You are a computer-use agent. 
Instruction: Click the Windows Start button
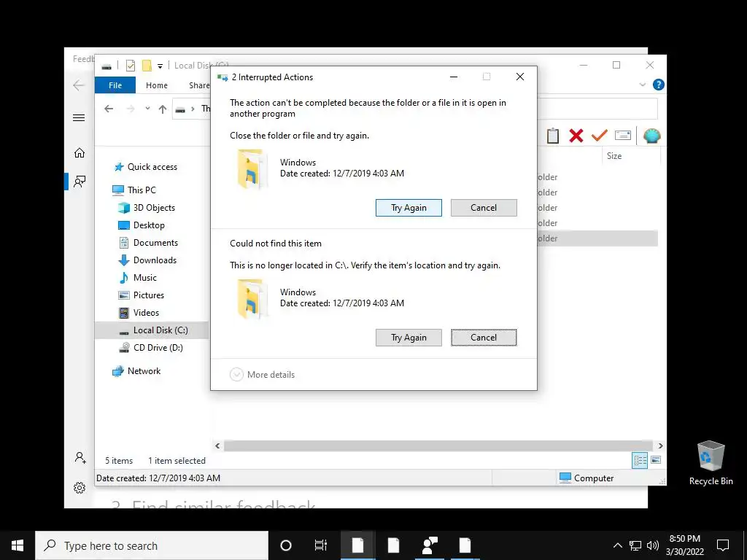pos(18,545)
